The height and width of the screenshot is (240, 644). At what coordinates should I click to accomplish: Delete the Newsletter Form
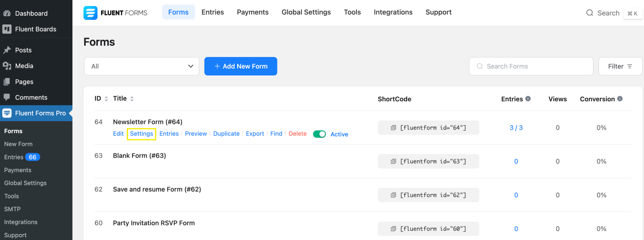click(297, 134)
